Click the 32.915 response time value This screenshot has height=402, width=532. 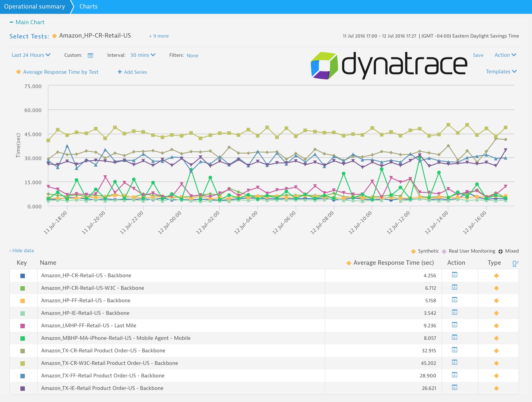click(429, 351)
